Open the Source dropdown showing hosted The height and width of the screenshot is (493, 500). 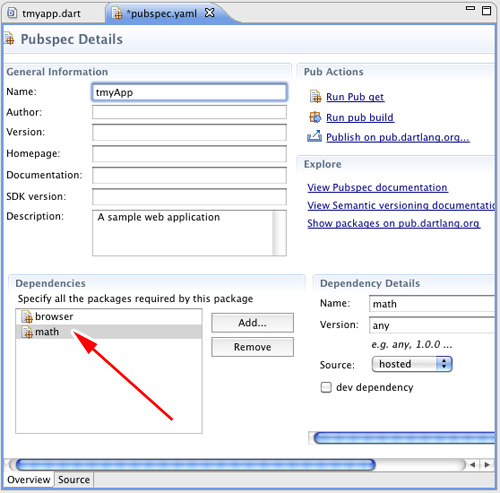click(412, 364)
